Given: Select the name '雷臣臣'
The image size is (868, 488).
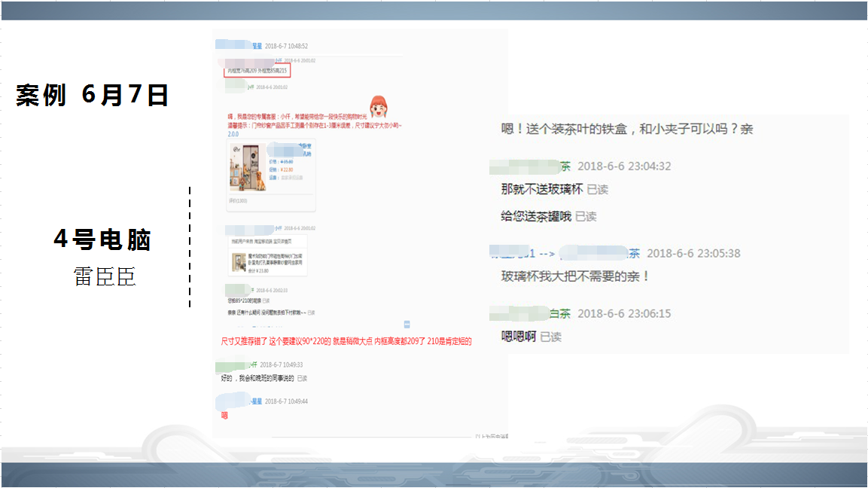Looking at the screenshot, I should point(105,276).
